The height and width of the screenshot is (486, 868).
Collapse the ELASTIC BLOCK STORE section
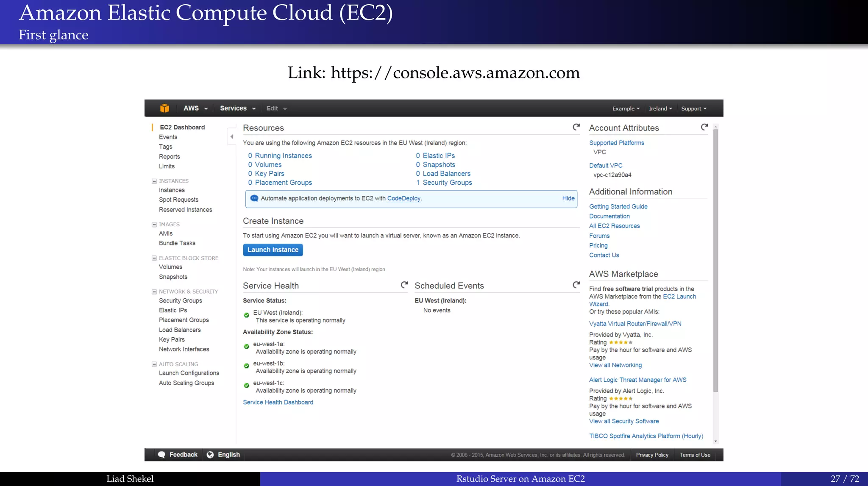(154, 258)
